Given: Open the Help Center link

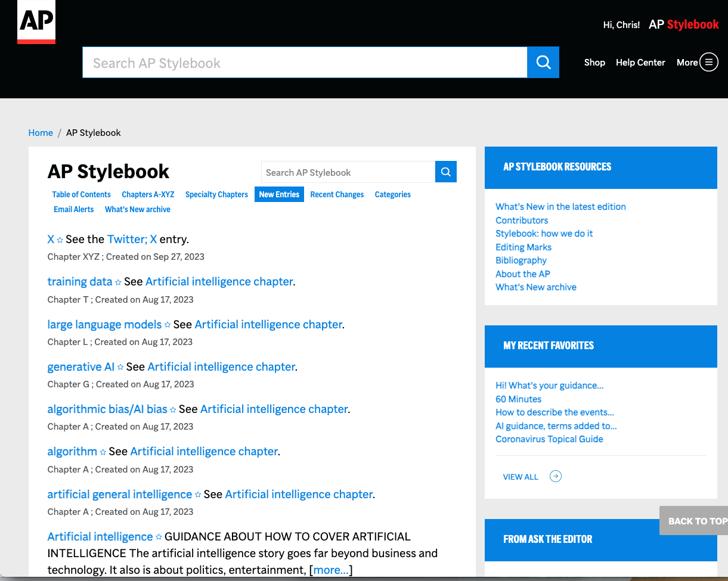Looking at the screenshot, I should coord(640,62).
